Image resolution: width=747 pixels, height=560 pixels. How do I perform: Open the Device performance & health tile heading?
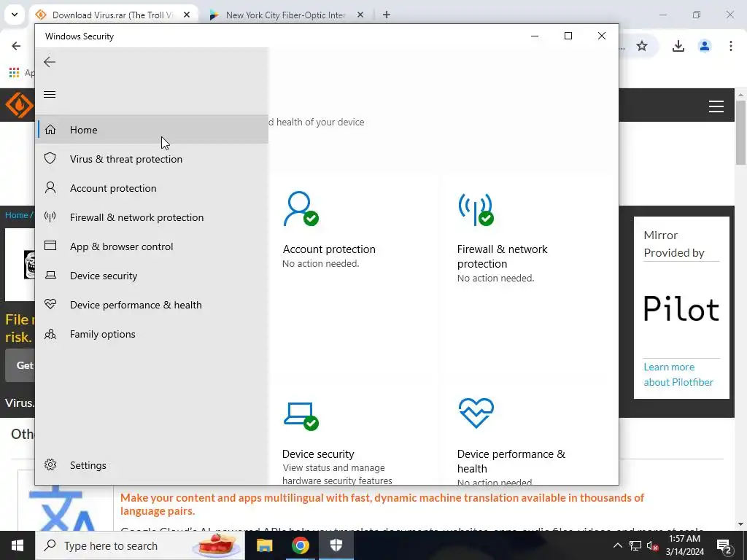[511, 461]
